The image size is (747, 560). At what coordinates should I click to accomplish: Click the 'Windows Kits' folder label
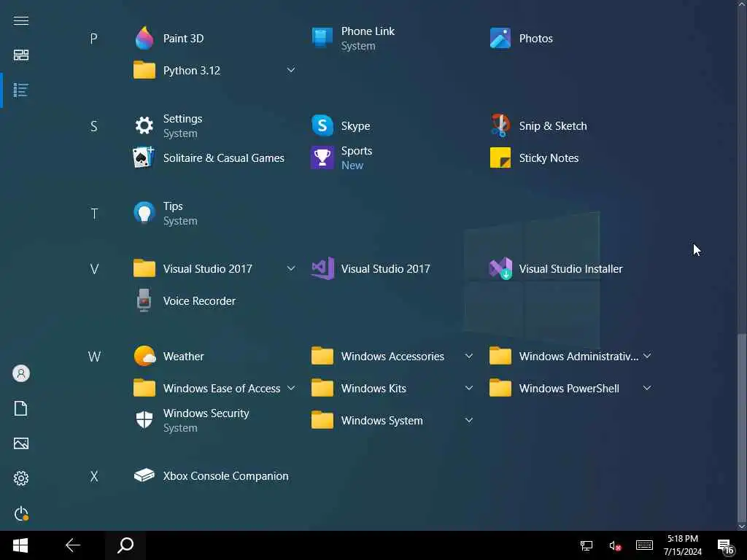tap(374, 389)
